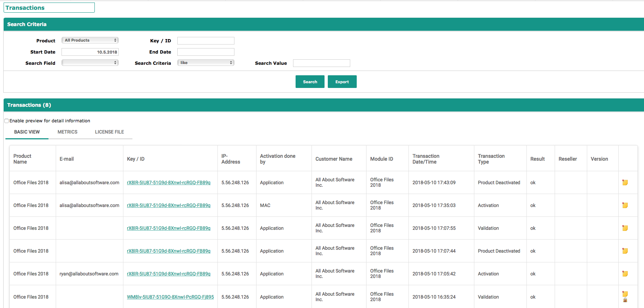Select the BASIC VIEW tab

(x=27, y=132)
